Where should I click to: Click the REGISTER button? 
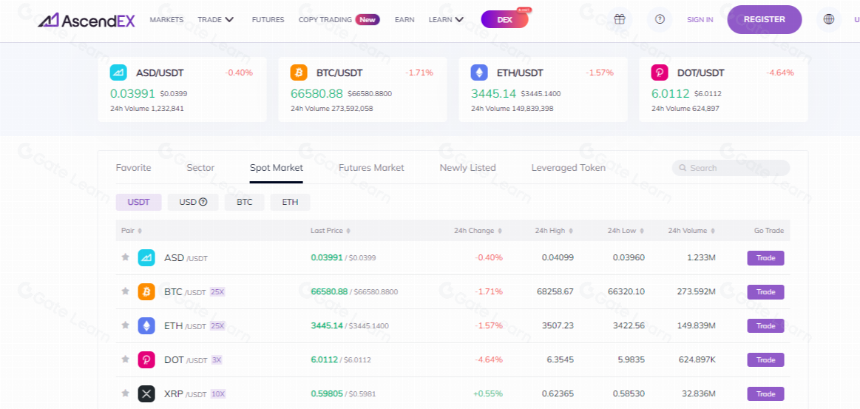click(x=764, y=19)
